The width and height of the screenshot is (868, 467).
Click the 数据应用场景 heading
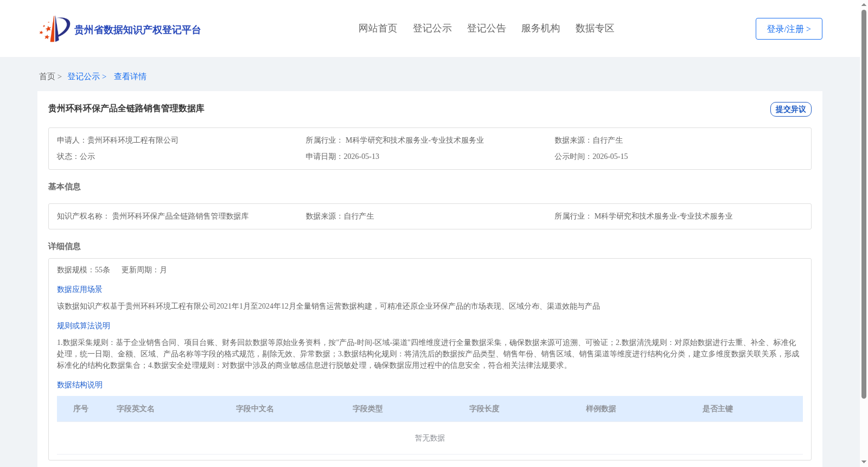click(x=80, y=289)
